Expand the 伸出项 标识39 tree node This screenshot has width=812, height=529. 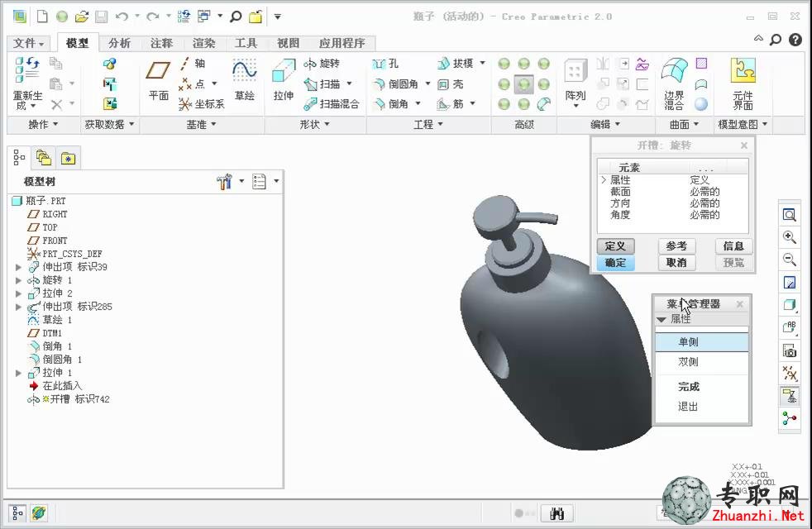(19, 267)
